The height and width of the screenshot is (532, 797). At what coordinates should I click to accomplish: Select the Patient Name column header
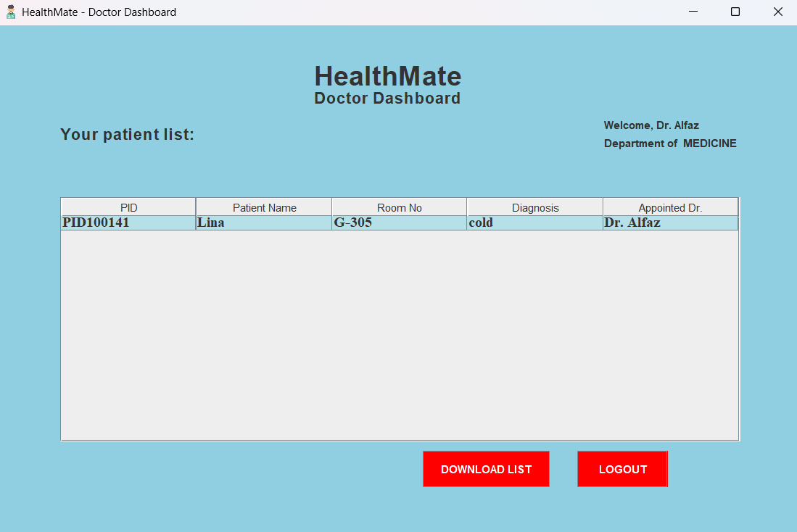click(264, 207)
